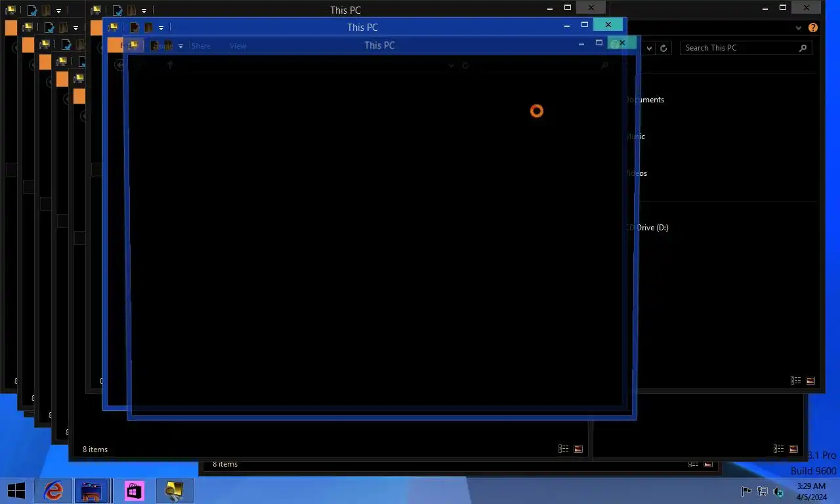
Task: Launch Internet Explorer from the taskbar
Action: click(53, 490)
